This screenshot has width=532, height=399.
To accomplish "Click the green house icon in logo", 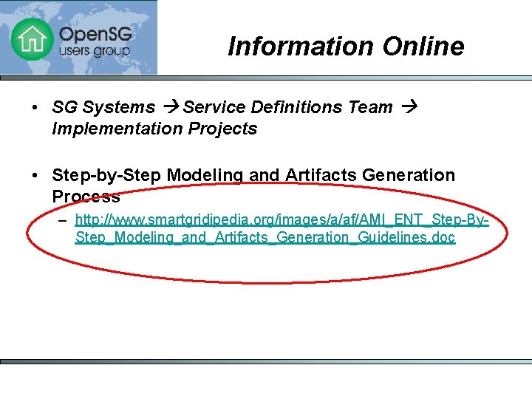I will pyautogui.click(x=33, y=39).
